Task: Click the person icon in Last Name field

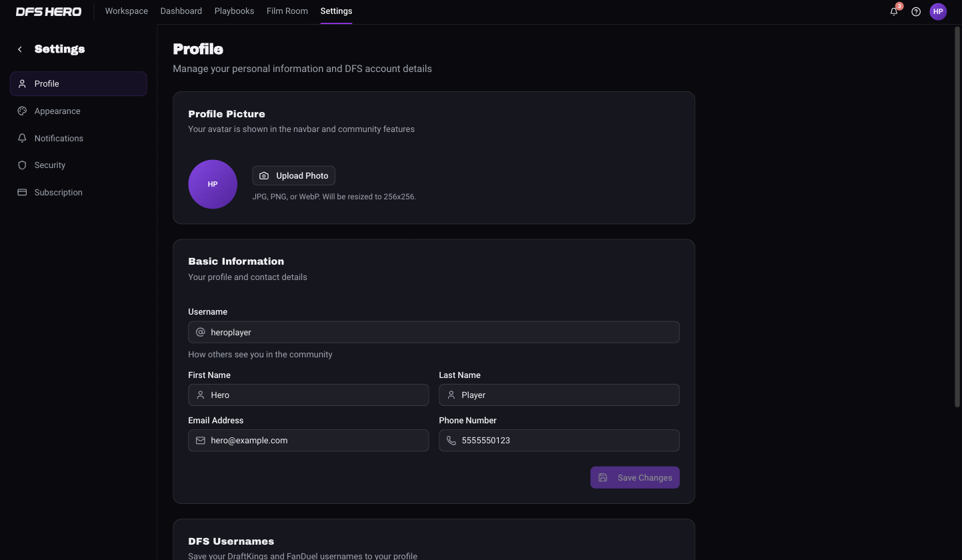Action: (451, 395)
